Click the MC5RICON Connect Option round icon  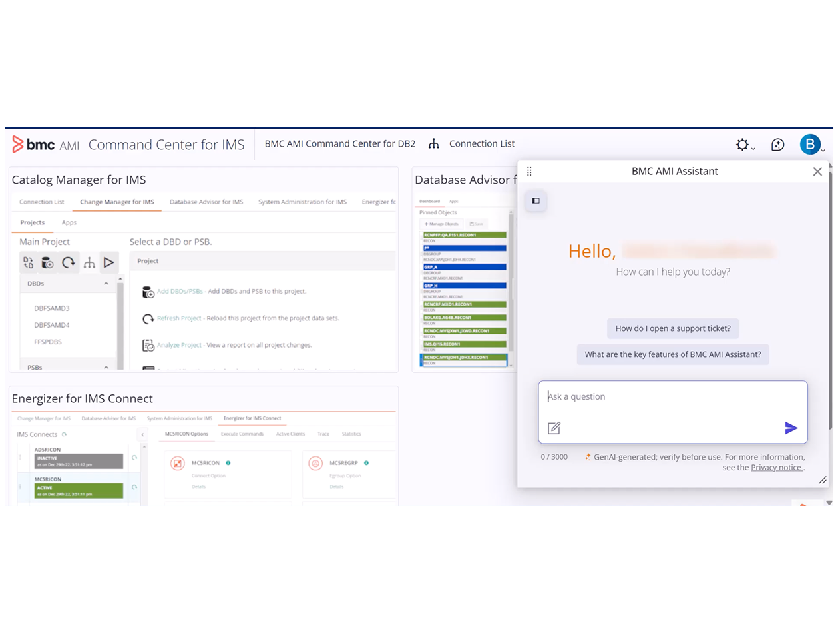[x=178, y=463]
